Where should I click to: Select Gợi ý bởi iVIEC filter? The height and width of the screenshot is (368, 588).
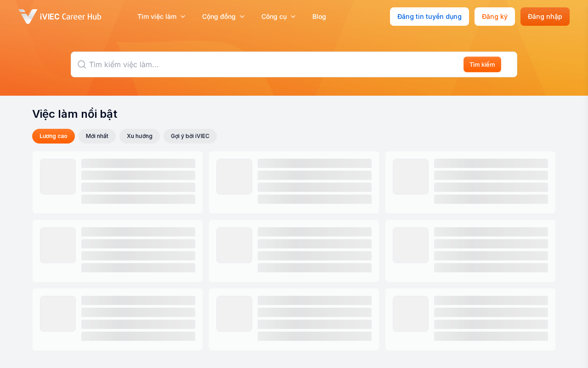coord(190,136)
